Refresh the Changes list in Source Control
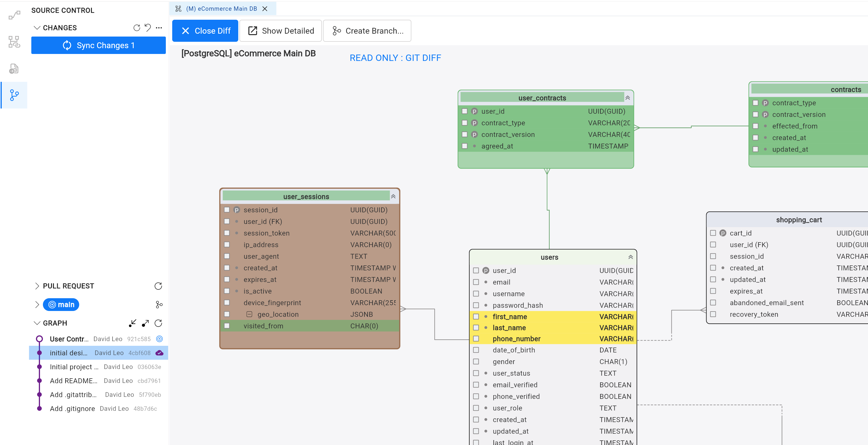 [x=137, y=28]
